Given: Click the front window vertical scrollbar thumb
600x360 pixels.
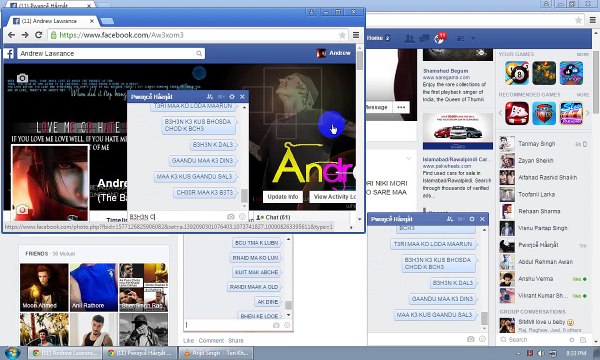Looking at the screenshot, I should click(x=359, y=60).
